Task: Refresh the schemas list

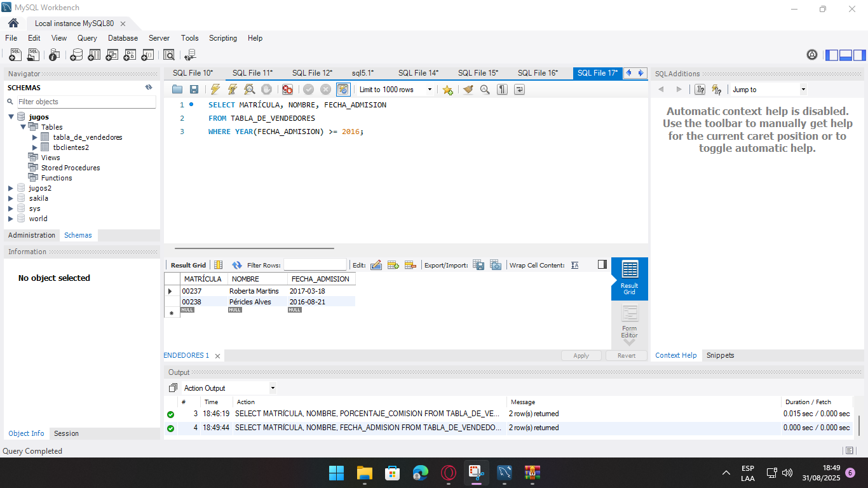Action: tap(149, 88)
